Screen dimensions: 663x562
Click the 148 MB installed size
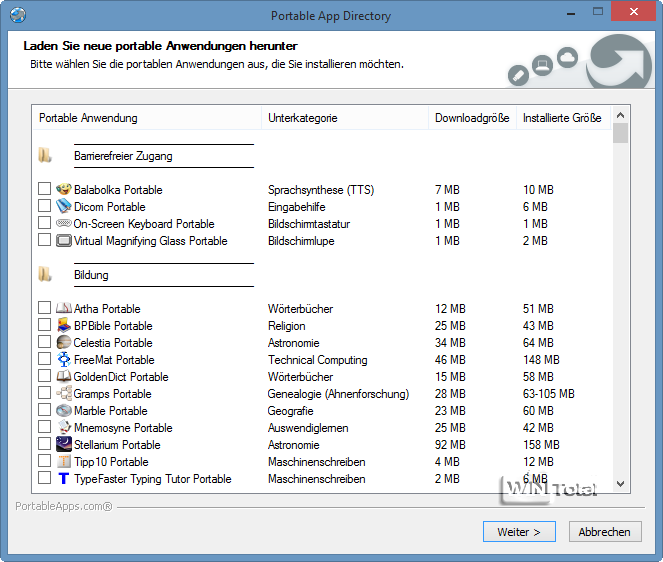point(541,360)
